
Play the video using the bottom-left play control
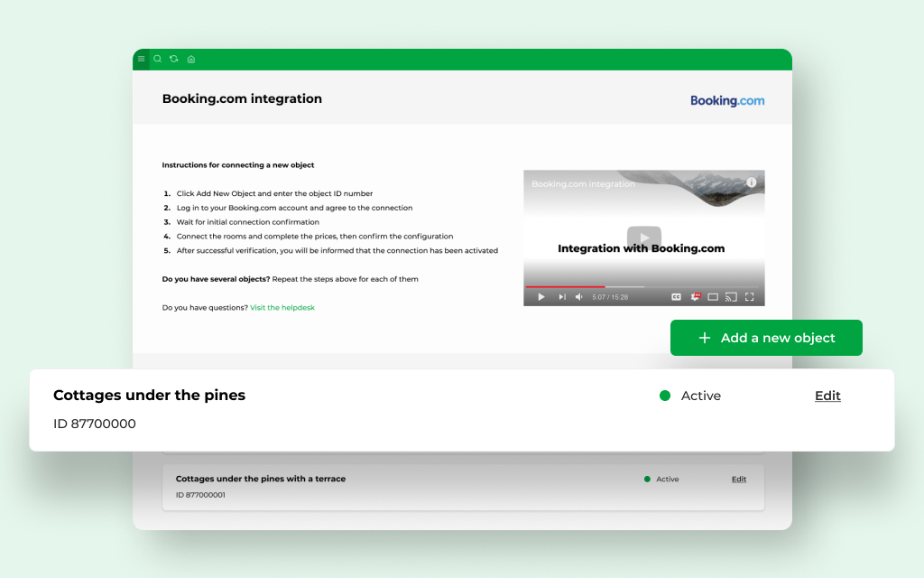tap(541, 296)
